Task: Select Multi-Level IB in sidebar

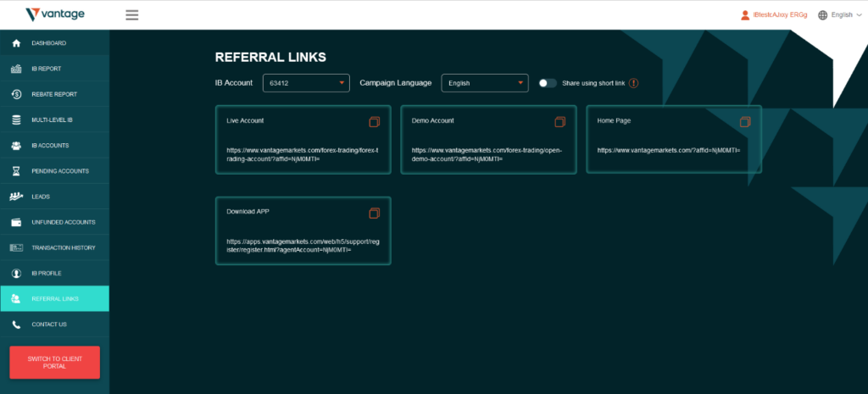Action: point(53,120)
